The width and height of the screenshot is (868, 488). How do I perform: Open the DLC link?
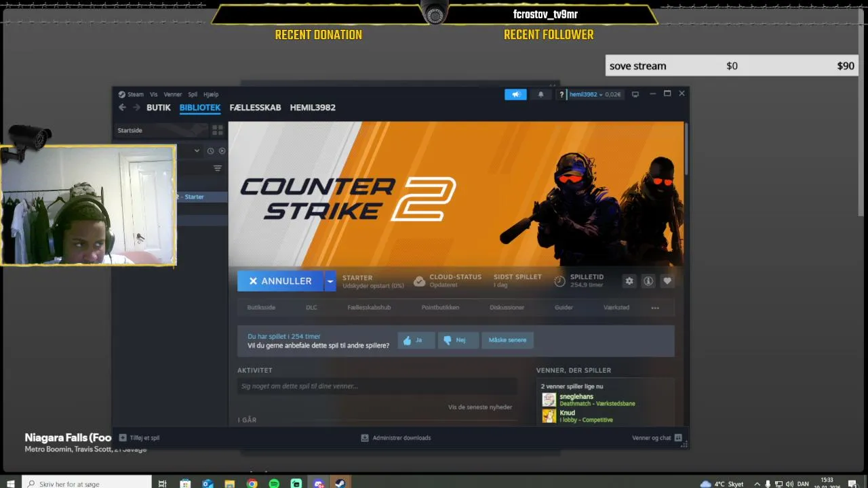(x=311, y=307)
